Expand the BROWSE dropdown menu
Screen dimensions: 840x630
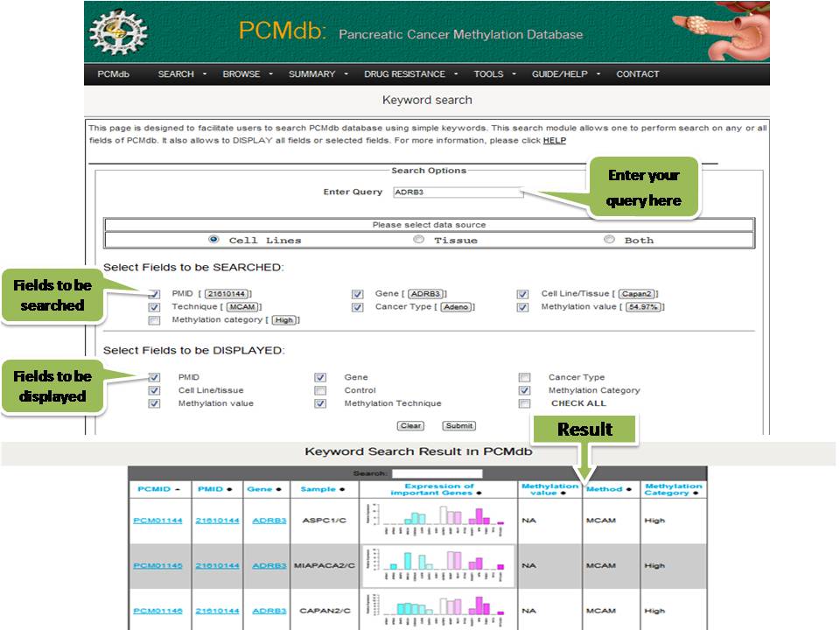point(248,74)
